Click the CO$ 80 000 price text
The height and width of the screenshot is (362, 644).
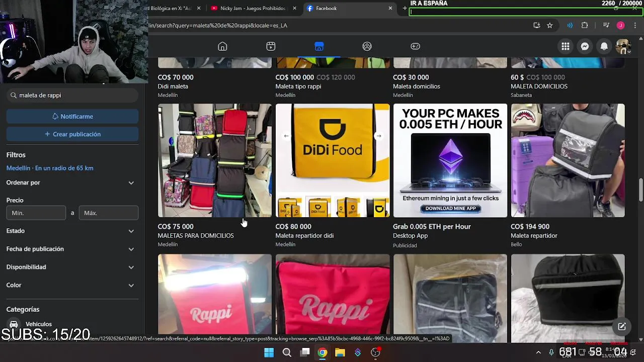click(293, 227)
